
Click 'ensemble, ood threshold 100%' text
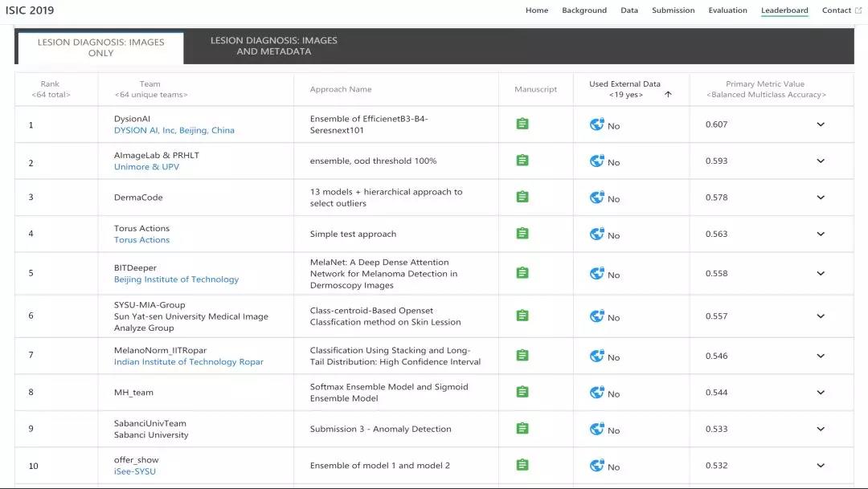pyautogui.click(x=373, y=161)
